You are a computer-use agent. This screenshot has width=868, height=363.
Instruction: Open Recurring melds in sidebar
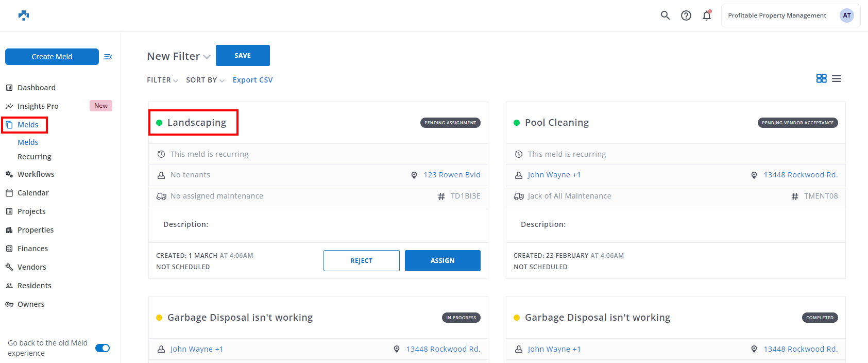click(35, 157)
